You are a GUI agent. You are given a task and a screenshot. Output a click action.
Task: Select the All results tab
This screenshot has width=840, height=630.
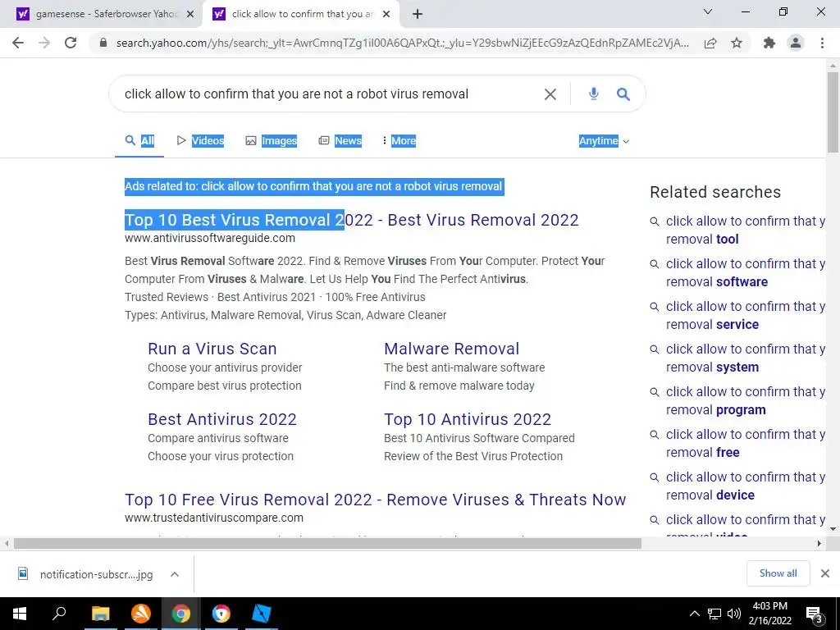pos(139,141)
